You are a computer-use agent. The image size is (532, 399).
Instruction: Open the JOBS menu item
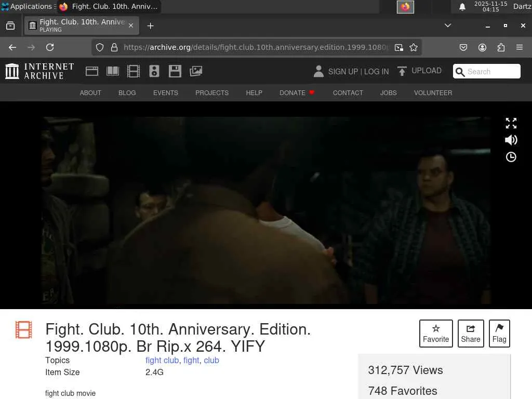[x=389, y=93]
